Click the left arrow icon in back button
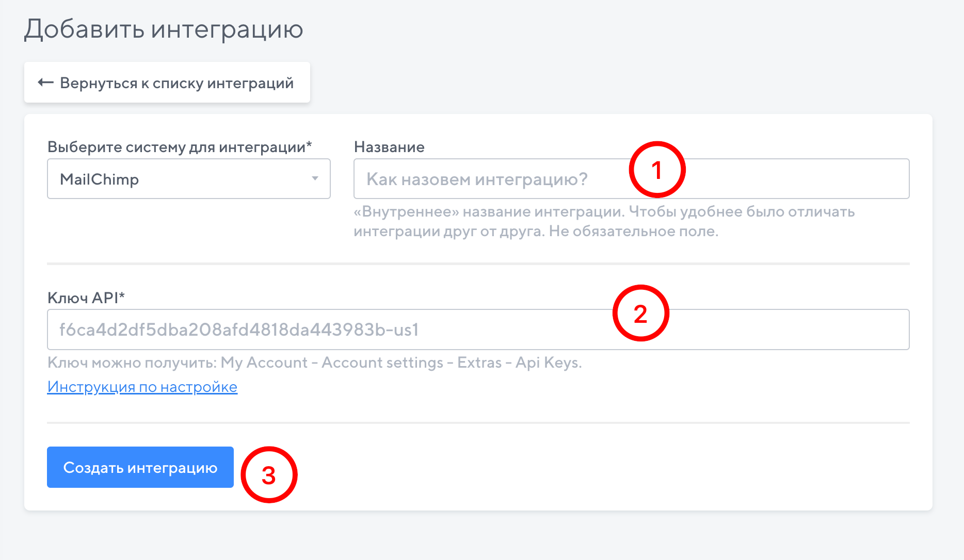This screenshot has width=964, height=560. pos(45,83)
